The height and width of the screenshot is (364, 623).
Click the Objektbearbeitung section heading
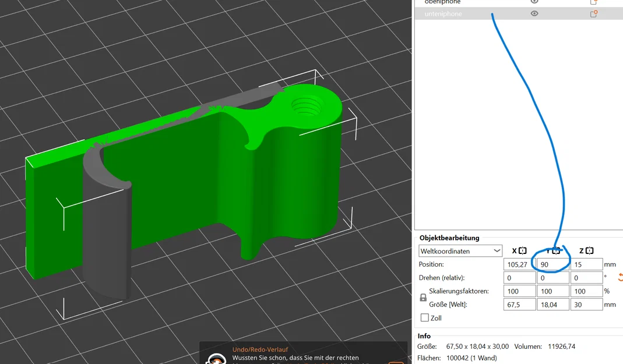coord(449,238)
